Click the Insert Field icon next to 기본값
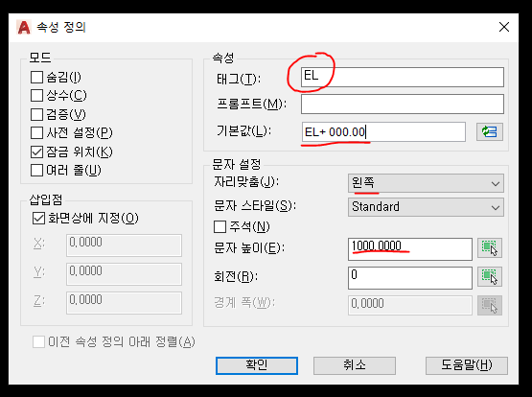This screenshot has height=397, width=532. coord(490,132)
